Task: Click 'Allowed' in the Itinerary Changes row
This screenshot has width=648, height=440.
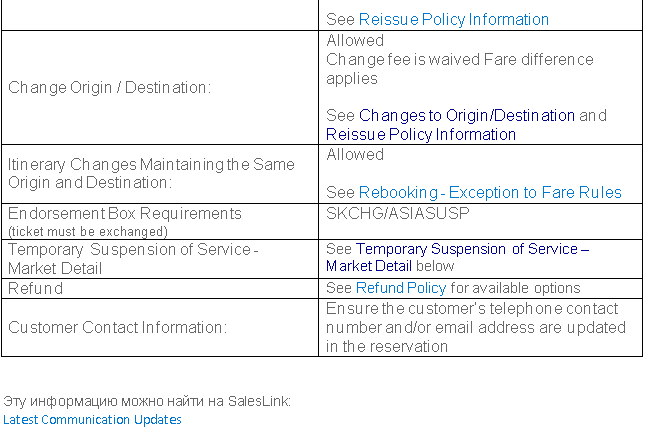Action: pos(355,154)
